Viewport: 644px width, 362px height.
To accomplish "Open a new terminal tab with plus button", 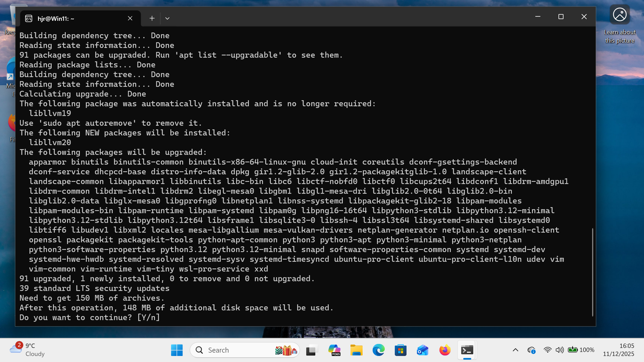I will [152, 18].
